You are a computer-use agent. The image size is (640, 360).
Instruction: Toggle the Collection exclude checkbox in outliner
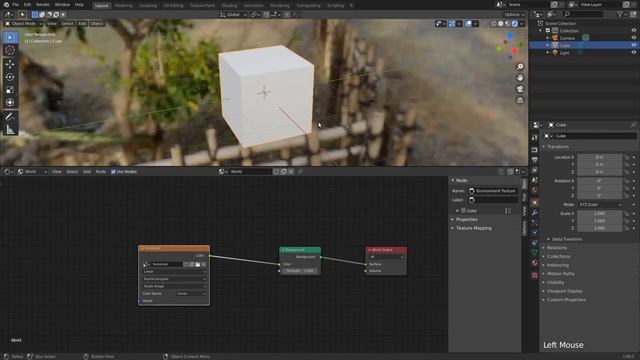point(548,31)
